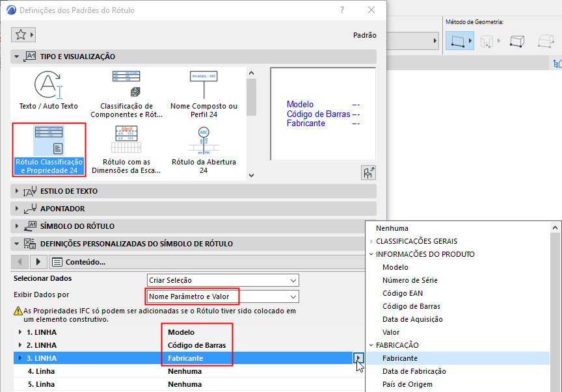Close the Definições dos Padrões do Rótulo dialog
Screen dimensions: 562x392
[x=371, y=10]
